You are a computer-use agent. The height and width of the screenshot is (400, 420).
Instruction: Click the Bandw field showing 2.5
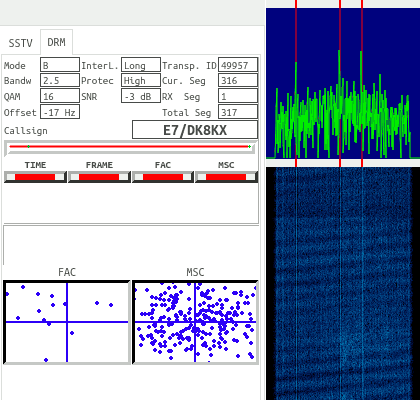point(60,80)
